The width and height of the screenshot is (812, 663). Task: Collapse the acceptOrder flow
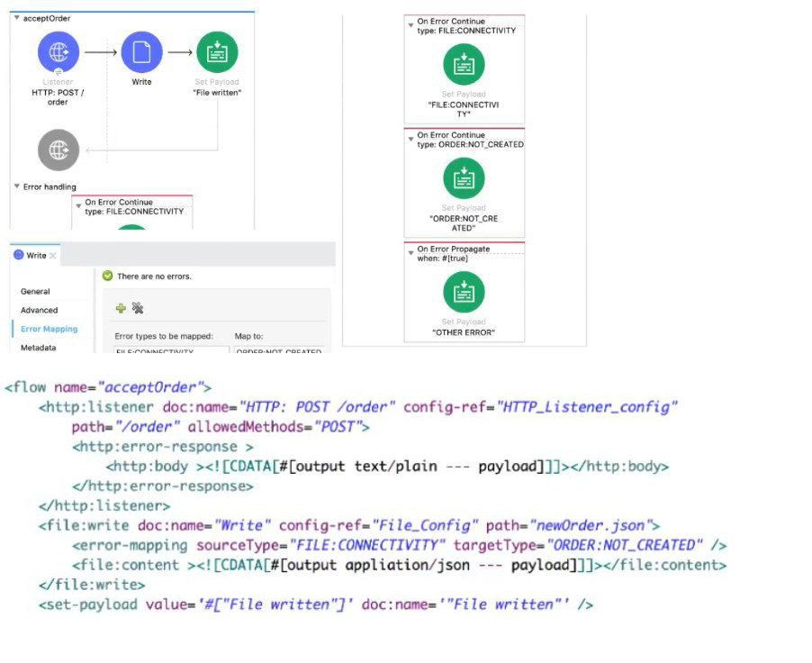pyautogui.click(x=17, y=18)
